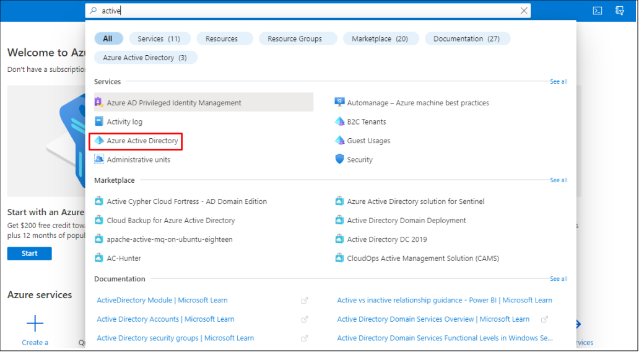Screen dimensions: 644x357
Task: Open Active Directory security groups doc link
Action: 175,338
